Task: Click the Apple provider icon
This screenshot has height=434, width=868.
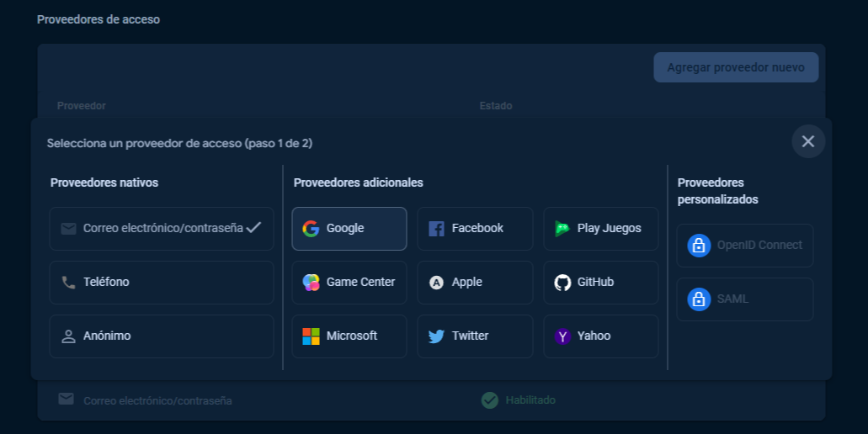Action: pyautogui.click(x=436, y=283)
